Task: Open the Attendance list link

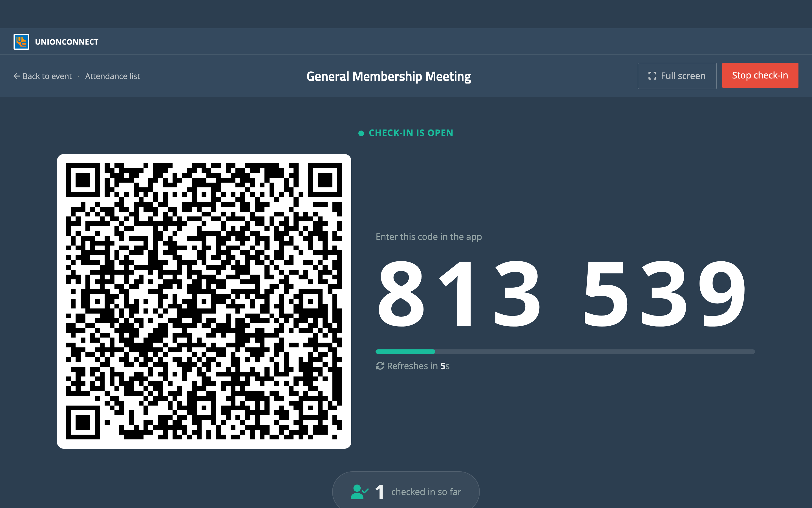Action: pyautogui.click(x=112, y=76)
